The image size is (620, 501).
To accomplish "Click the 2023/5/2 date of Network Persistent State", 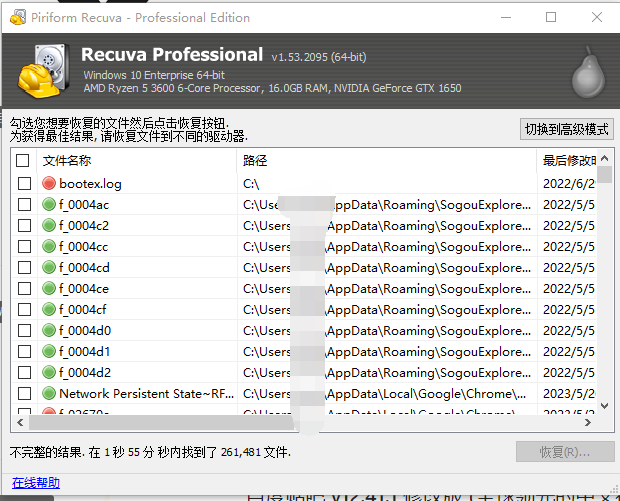I will click(569, 393).
